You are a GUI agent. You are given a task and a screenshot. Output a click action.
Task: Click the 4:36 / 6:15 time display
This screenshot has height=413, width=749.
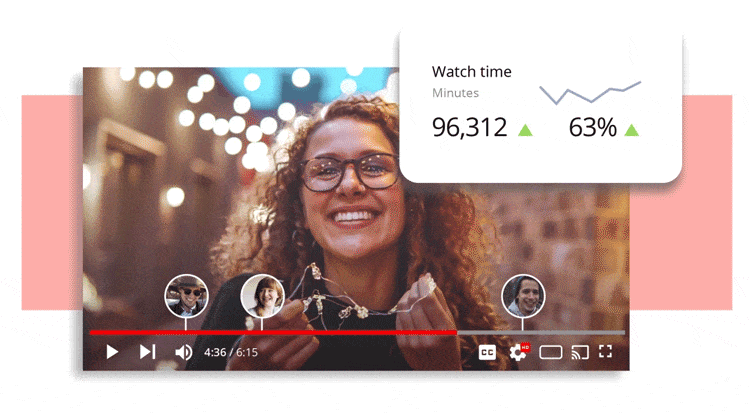(231, 353)
